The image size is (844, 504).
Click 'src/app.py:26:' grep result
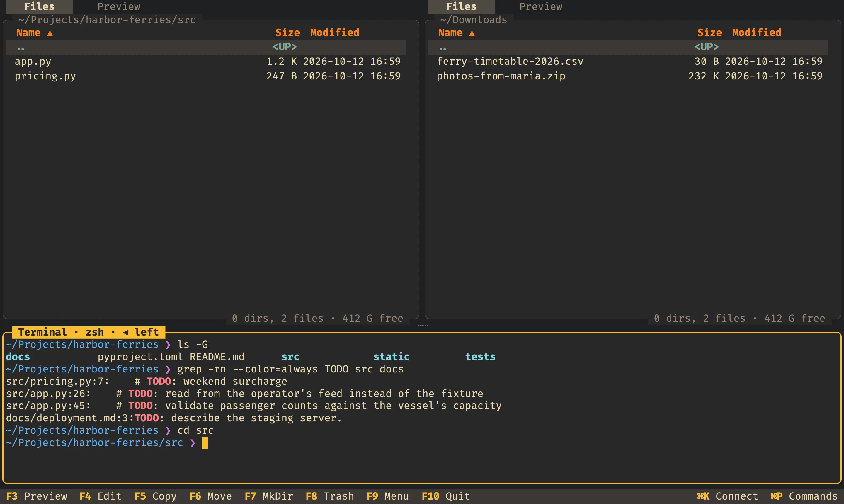(48, 394)
